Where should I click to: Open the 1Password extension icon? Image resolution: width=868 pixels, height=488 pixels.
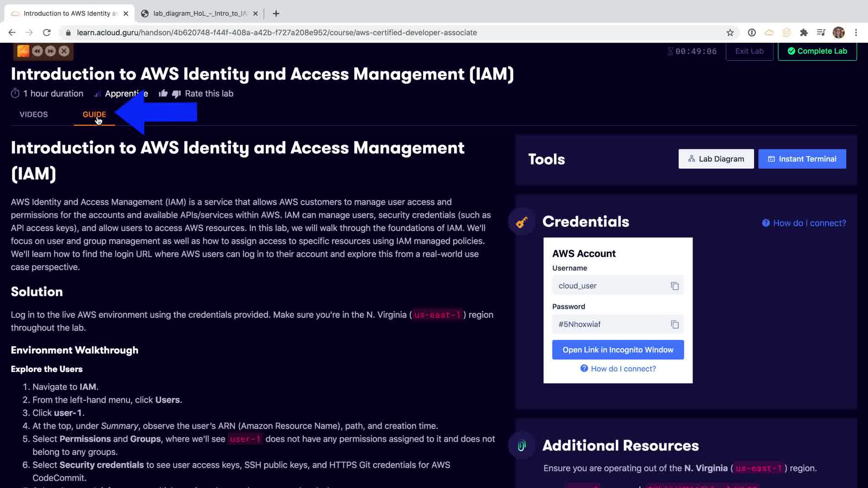click(x=752, y=33)
